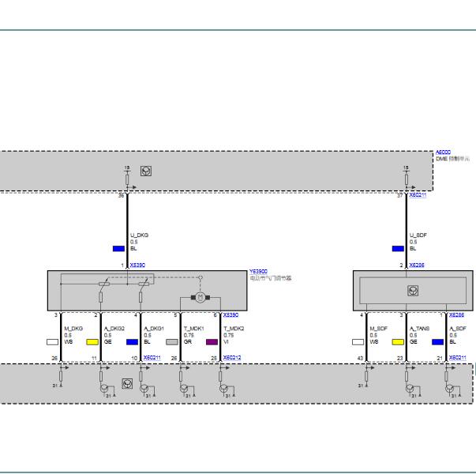Select the motor M symbol in Y63900

tap(200, 297)
